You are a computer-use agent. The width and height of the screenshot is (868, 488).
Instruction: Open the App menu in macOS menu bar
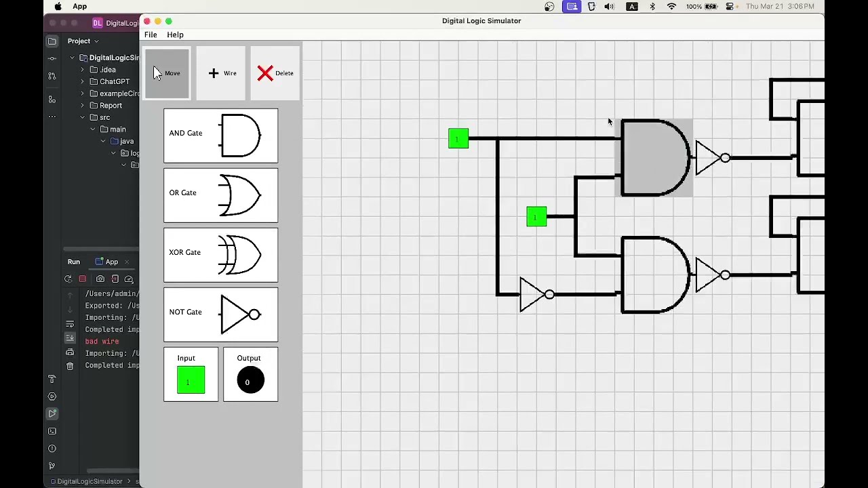(x=79, y=6)
